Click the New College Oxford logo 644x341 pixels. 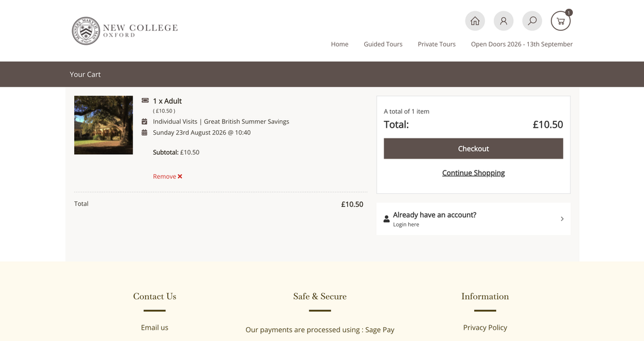tap(125, 31)
